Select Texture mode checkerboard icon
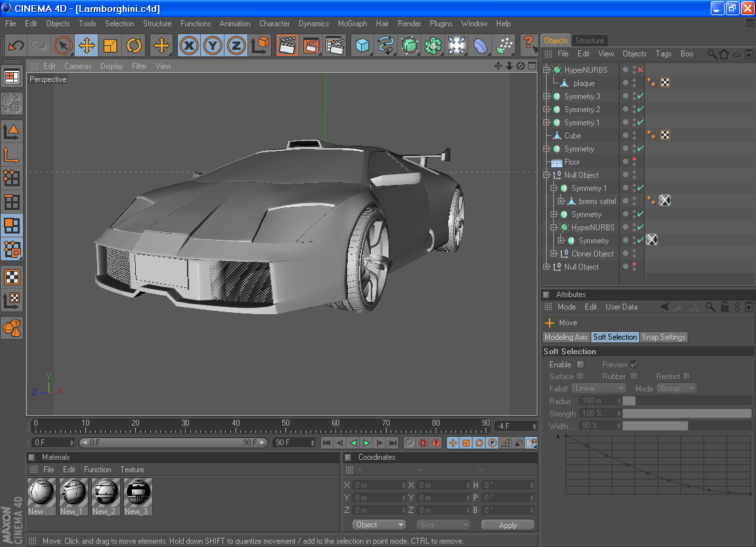Viewport: 756px width, 547px height. click(12, 277)
